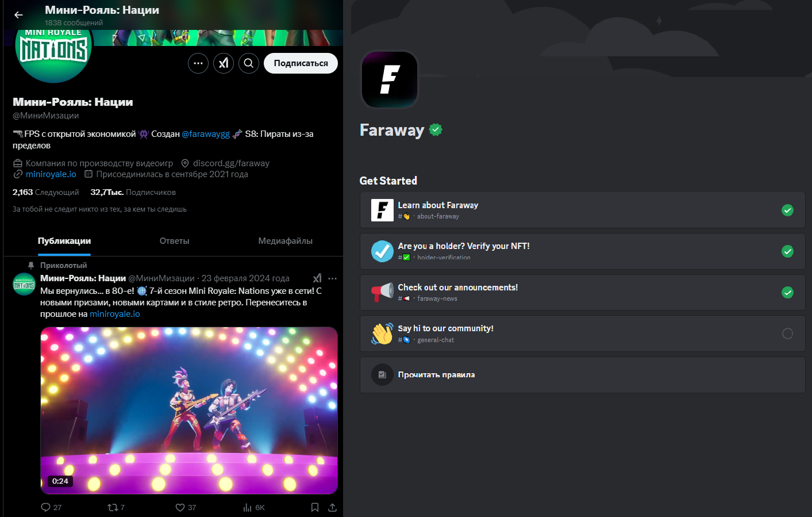Viewport: 812px width, 517px height.
Task: Bookmark the pinned post
Action: pos(315,507)
